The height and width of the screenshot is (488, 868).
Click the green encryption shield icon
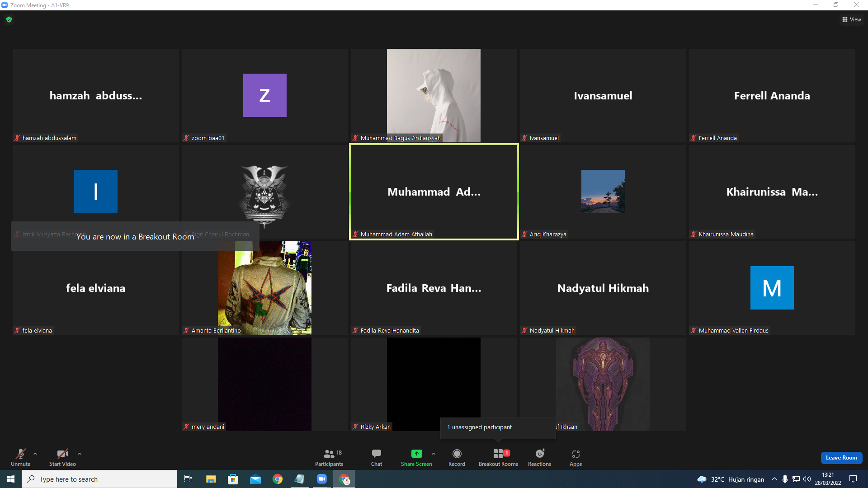(9, 19)
